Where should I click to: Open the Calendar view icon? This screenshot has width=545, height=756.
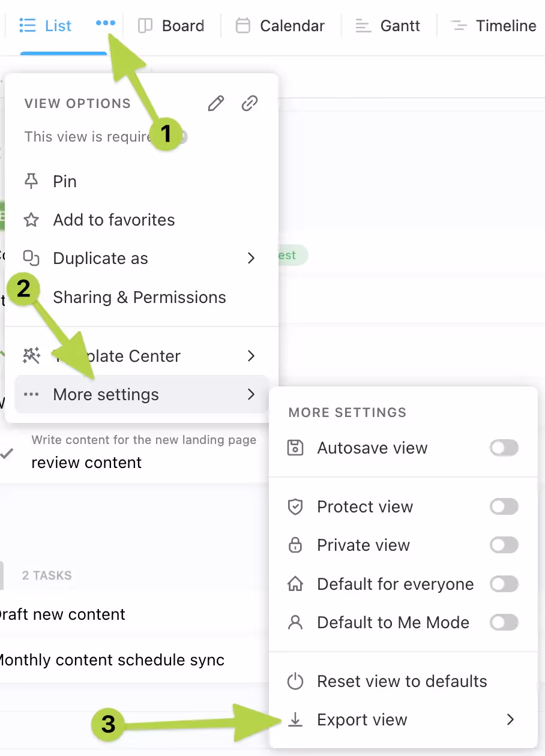[242, 26]
